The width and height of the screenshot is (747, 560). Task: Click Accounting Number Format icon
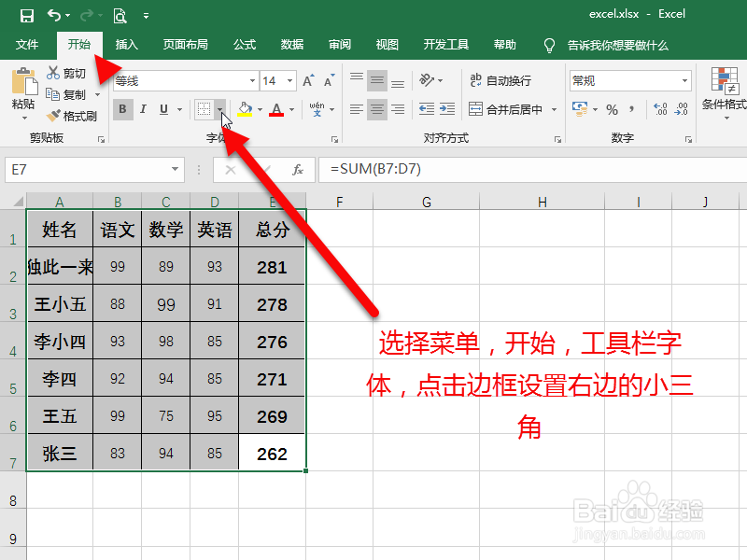coord(580,109)
